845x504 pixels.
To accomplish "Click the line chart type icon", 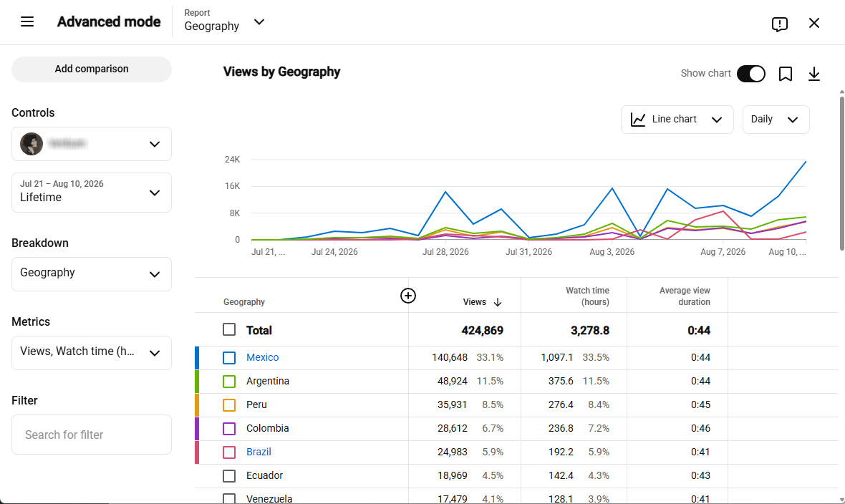I will (638, 120).
